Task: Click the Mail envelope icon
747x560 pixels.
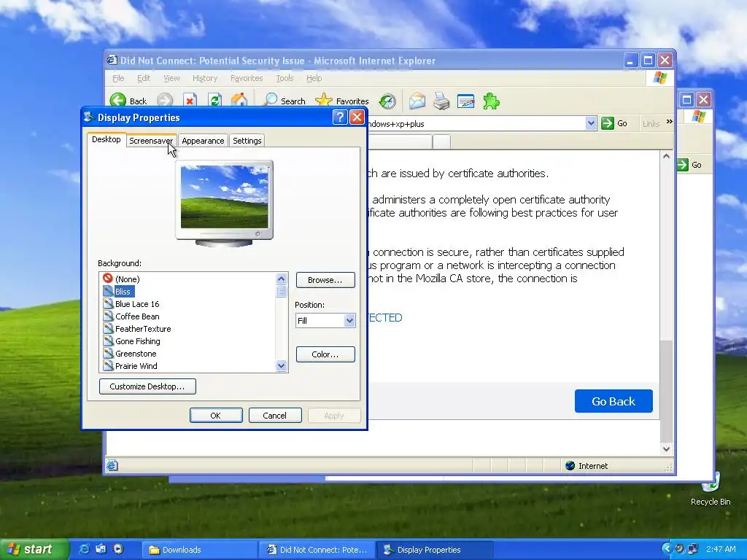Action: pyautogui.click(x=417, y=101)
